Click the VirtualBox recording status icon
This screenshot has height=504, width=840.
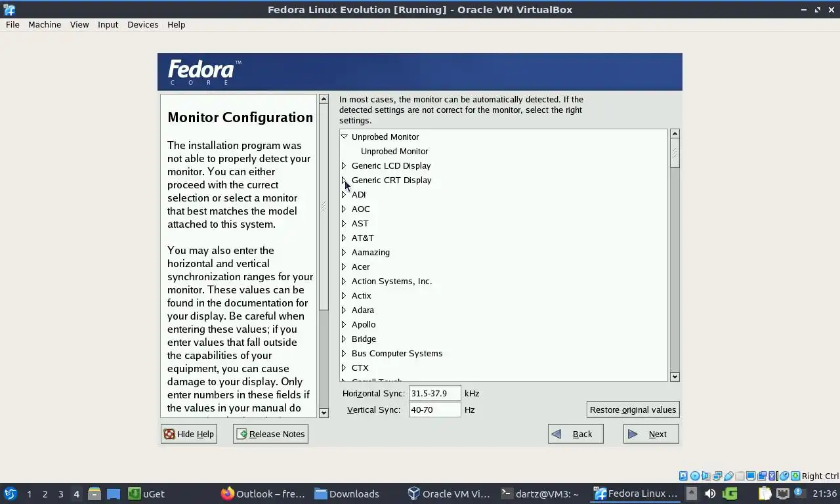point(762,476)
